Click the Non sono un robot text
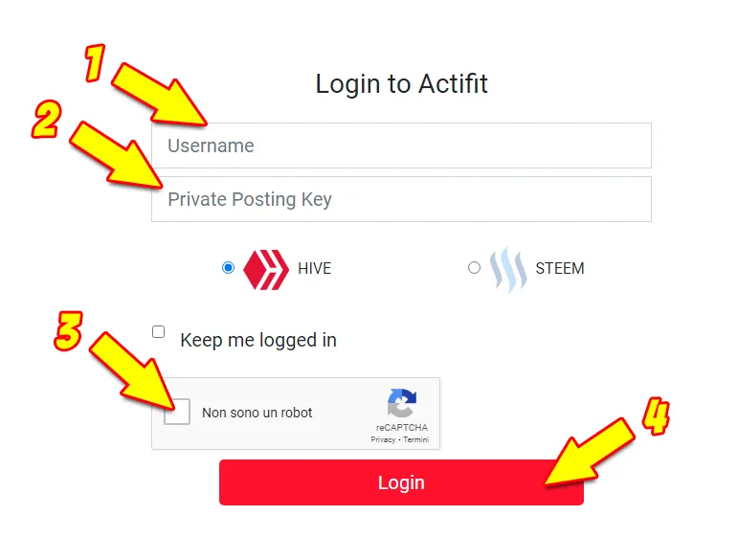Viewport: 738px width, 560px height. pyautogui.click(x=257, y=413)
